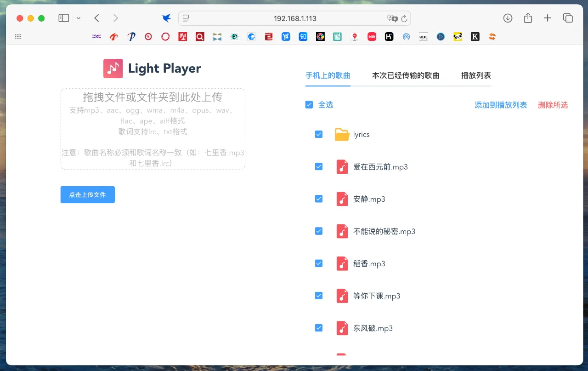588x371 pixels.
Task: Toggle the 全选 checkbox
Action: pyautogui.click(x=309, y=104)
